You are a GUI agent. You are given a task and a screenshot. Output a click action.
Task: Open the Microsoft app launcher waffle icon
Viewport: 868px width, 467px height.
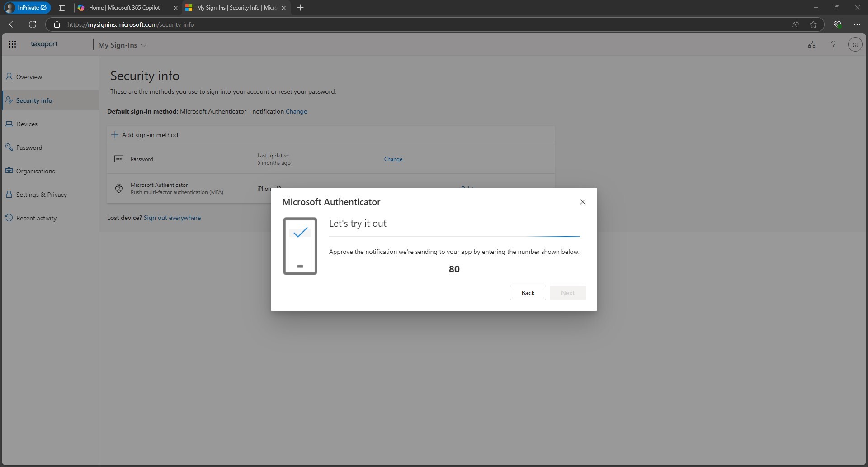(x=12, y=44)
